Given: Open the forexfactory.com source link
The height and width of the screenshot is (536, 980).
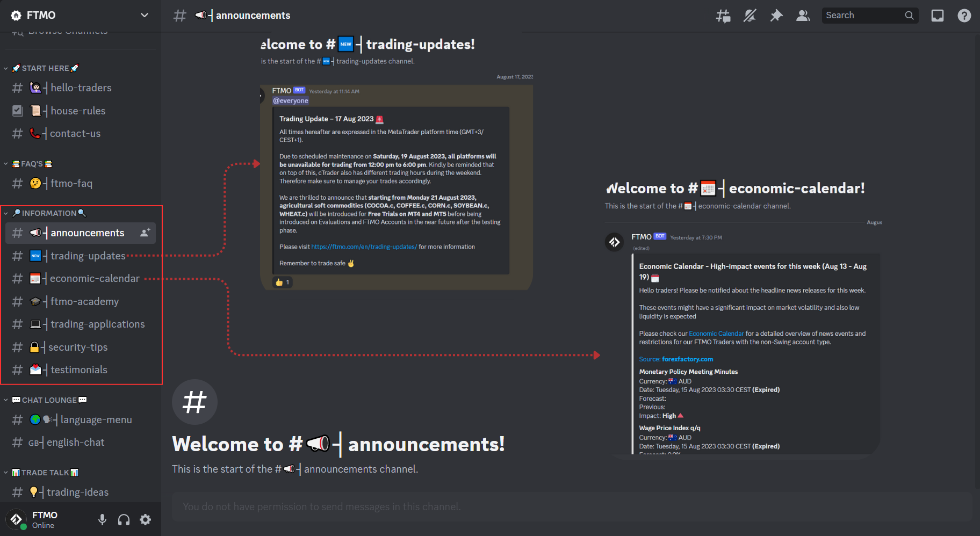Looking at the screenshot, I should click(687, 359).
